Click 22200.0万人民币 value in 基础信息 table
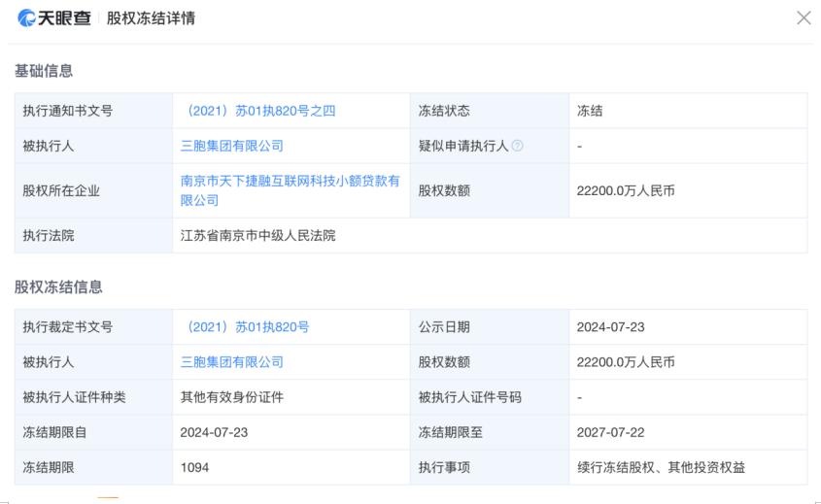This screenshot has width=821, height=504. pyautogui.click(x=626, y=190)
